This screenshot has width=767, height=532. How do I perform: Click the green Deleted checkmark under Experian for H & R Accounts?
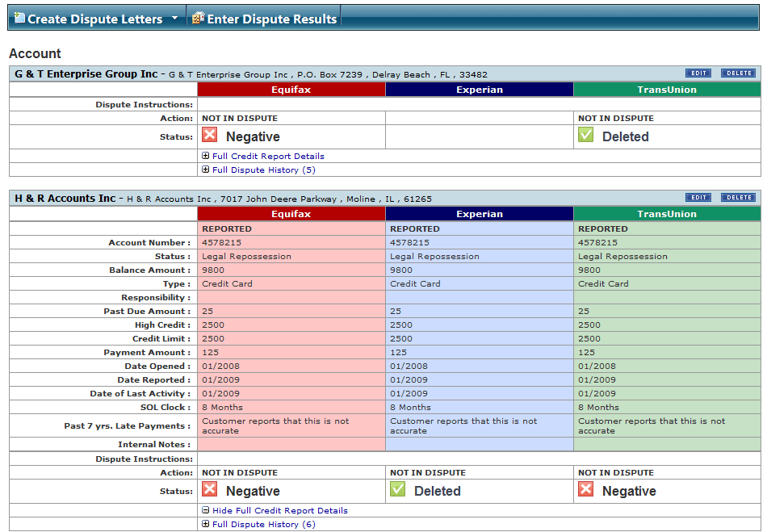click(x=396, y=490)
